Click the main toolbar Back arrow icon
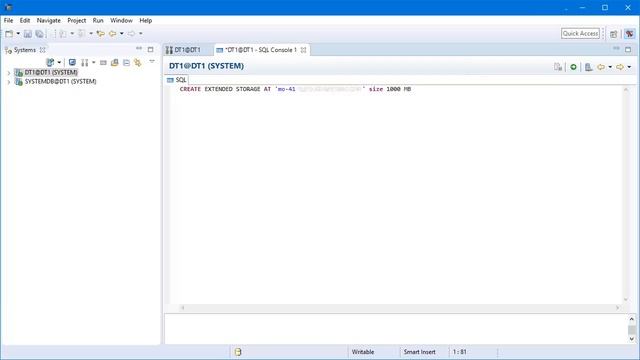This screenshot has height=360, width=640. coord(113,34)
